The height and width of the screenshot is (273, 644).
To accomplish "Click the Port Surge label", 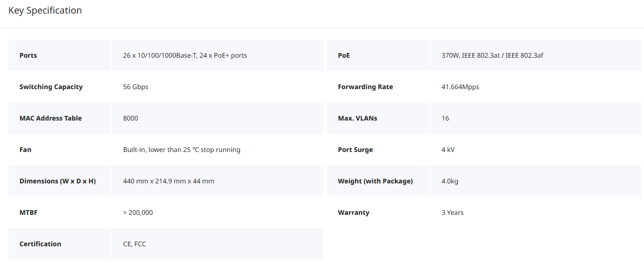I will click(355, 150).
